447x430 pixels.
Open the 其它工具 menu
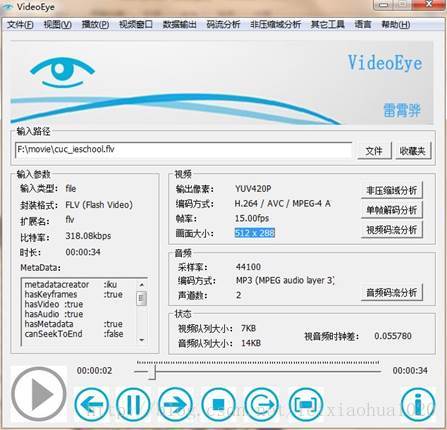[x=328, y=25]
